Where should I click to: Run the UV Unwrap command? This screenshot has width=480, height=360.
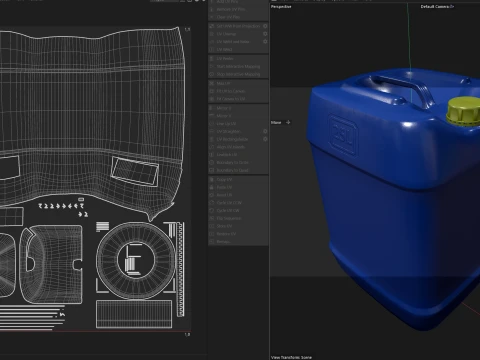[235, 34]
